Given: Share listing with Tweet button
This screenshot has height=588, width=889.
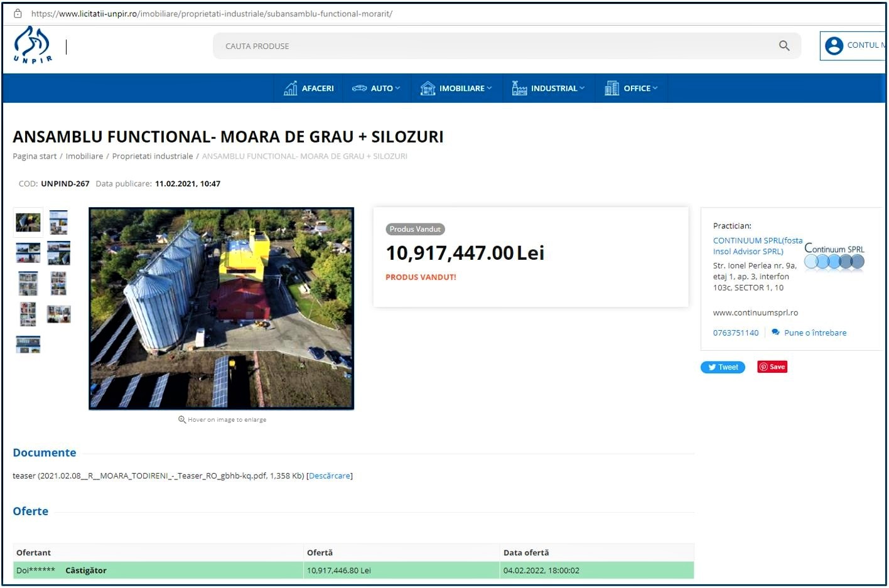Looking at the screenshot, I should point(723,368).
